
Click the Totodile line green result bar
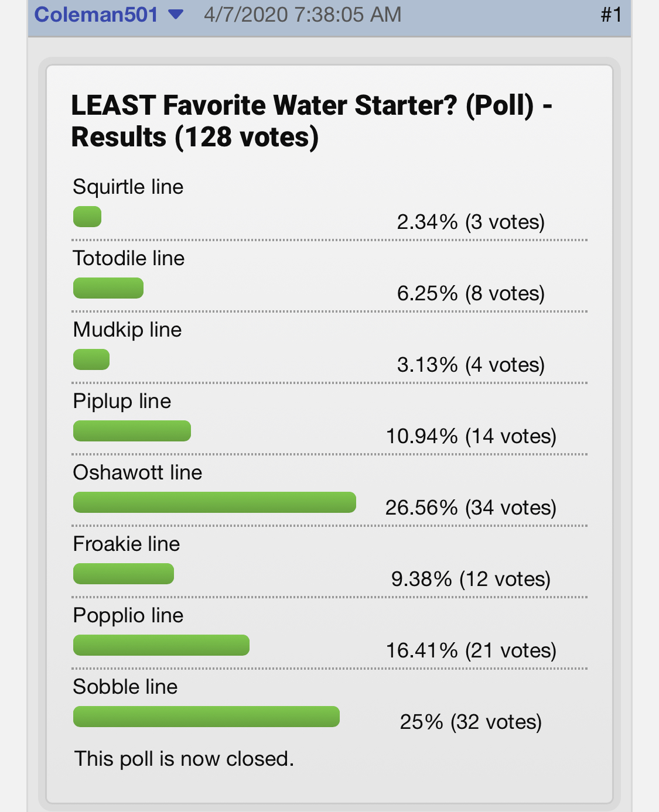point(108,288)
